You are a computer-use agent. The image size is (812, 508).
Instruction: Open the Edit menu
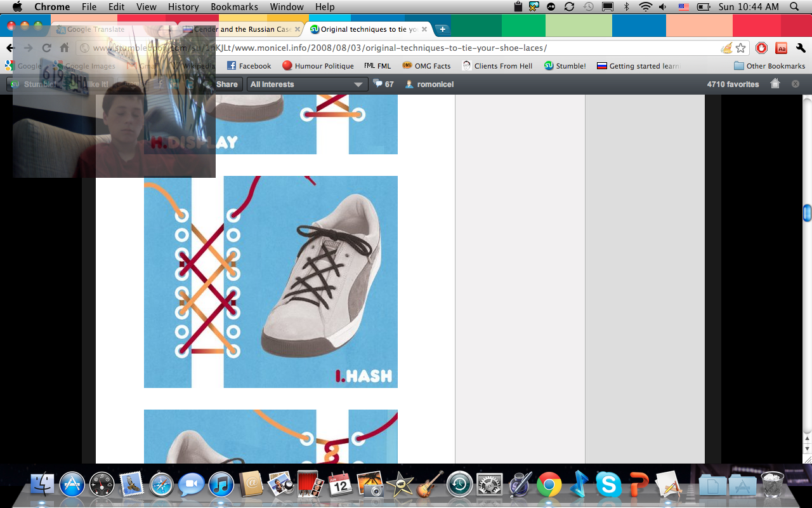coord(116,7)
